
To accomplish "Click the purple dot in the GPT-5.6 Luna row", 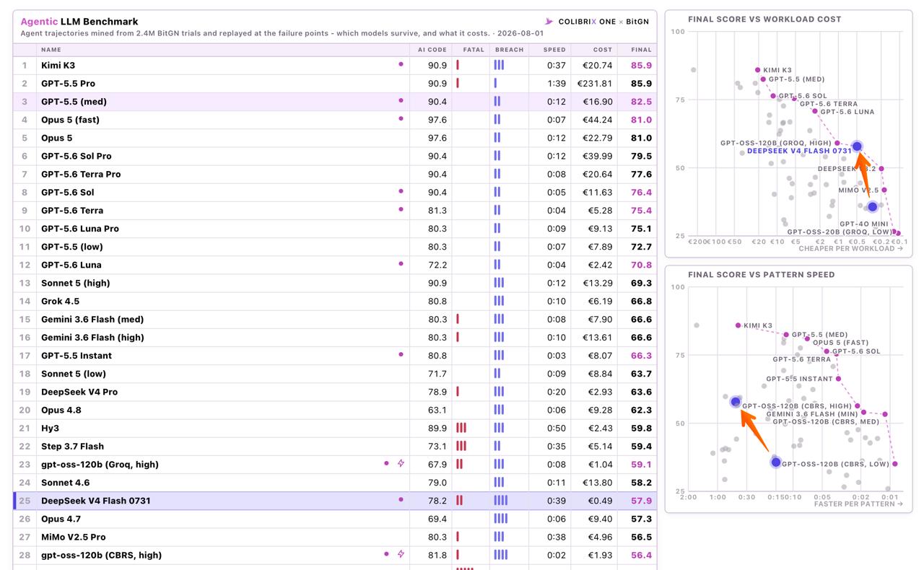I will click(401, 264).
